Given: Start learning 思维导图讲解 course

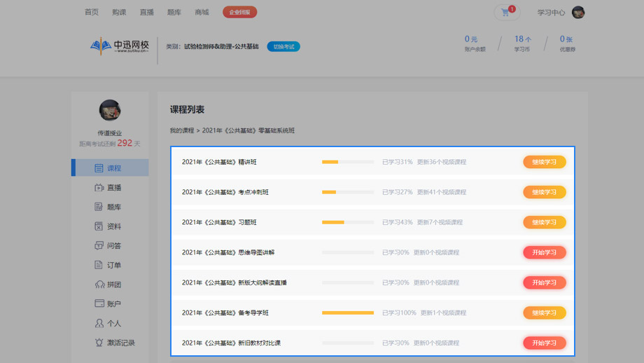Looking at the screenshot, I should point(544,252).
